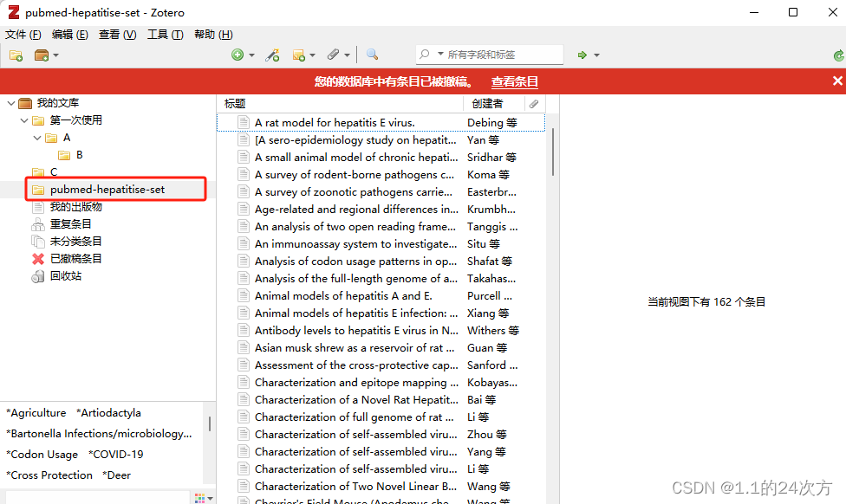
Task: Click the Advanced Search magnifier icon
Action: click(372, 55)
